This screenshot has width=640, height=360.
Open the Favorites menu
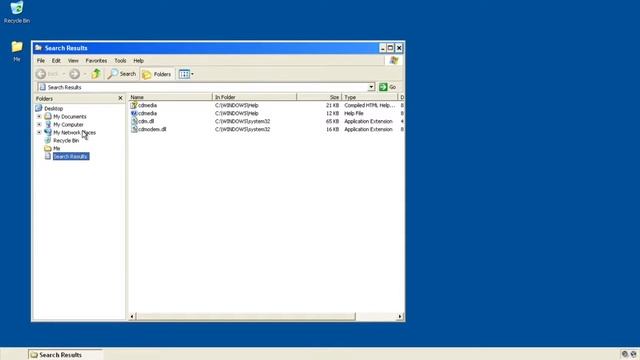point(96,60)
